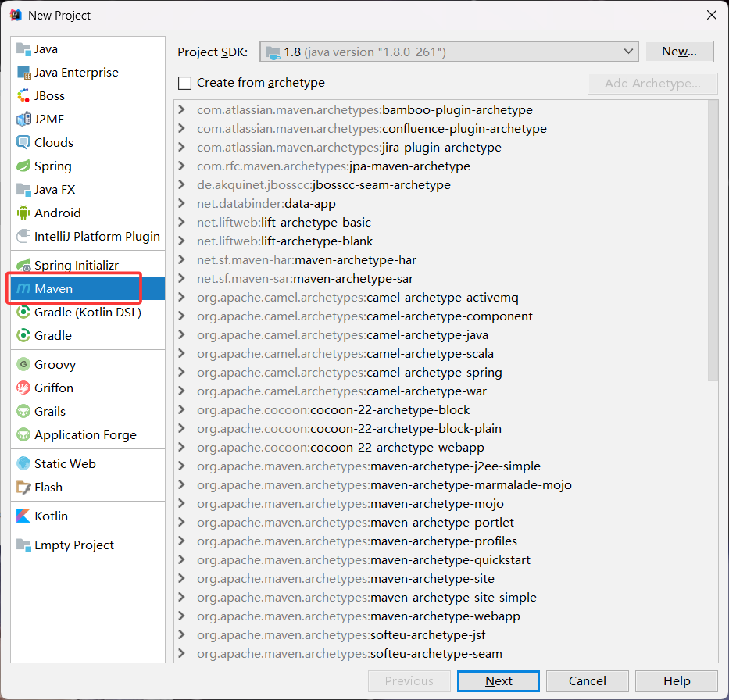The height and width of the screenshot is (700, 729).
Task: Expand confluence-plugin-archetype entry
Action: [182, 128]
